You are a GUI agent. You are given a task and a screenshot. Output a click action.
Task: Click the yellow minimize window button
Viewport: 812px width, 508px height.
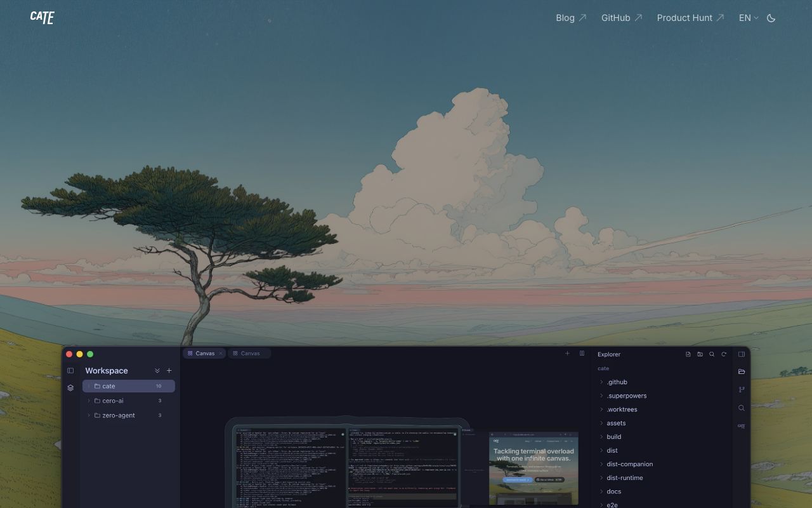click(79, 354)
